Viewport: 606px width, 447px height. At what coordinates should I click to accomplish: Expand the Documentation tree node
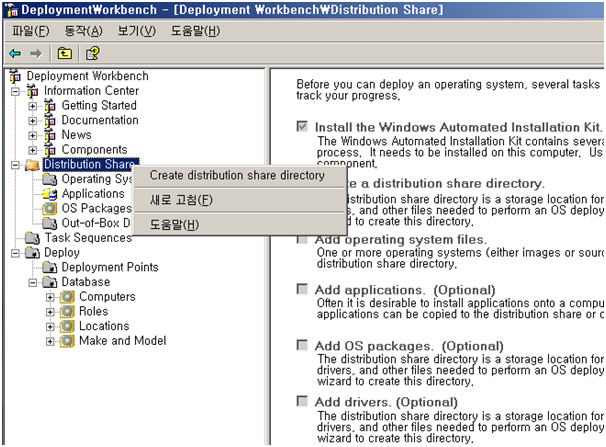point(33,121)
